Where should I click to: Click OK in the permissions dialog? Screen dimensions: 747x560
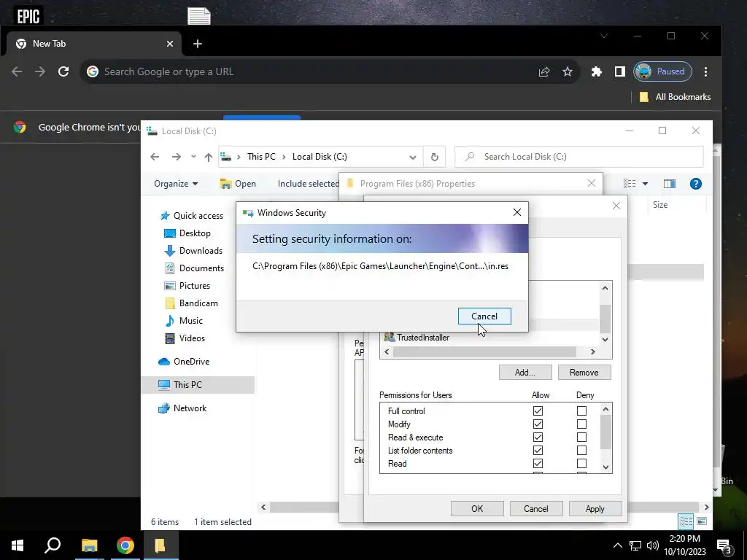tap(477, 508)
